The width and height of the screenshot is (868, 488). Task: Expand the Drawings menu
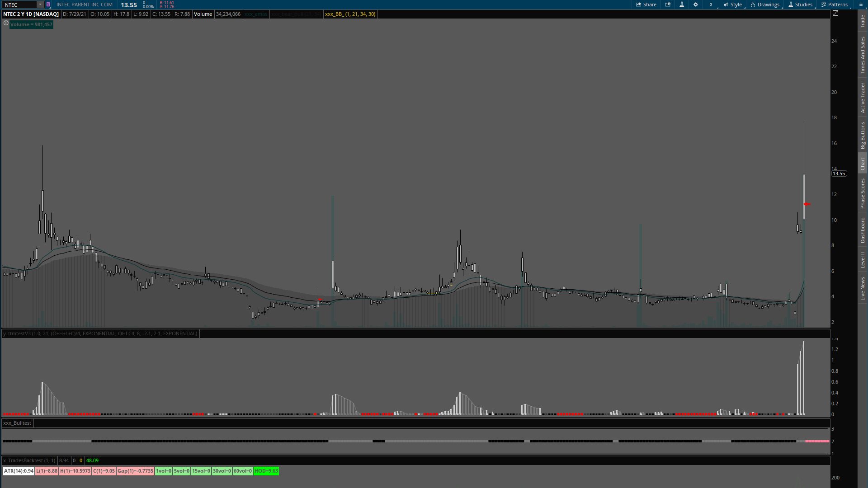[765, 5]
